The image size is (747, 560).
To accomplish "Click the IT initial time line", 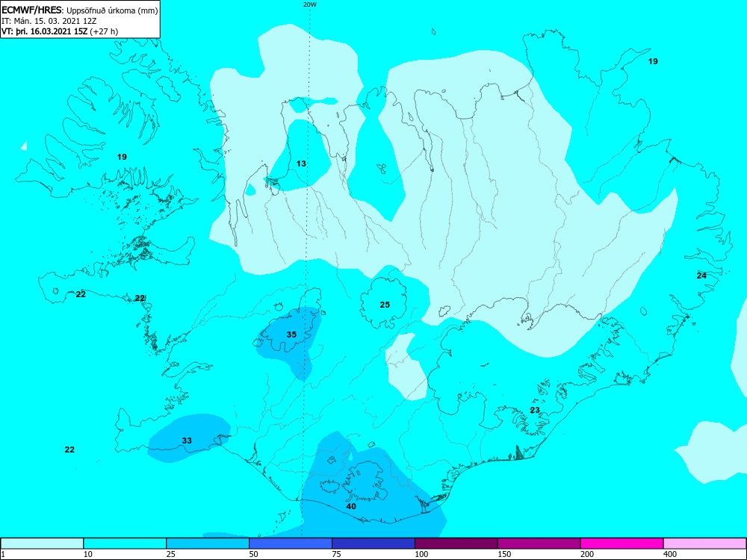I will pos(49,21).
